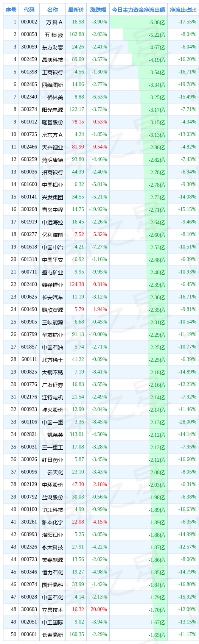Viewport: 199px width, 644px height.
Task: Click the red price 78.15 for 隆基股份
Action: coord(78,122)
